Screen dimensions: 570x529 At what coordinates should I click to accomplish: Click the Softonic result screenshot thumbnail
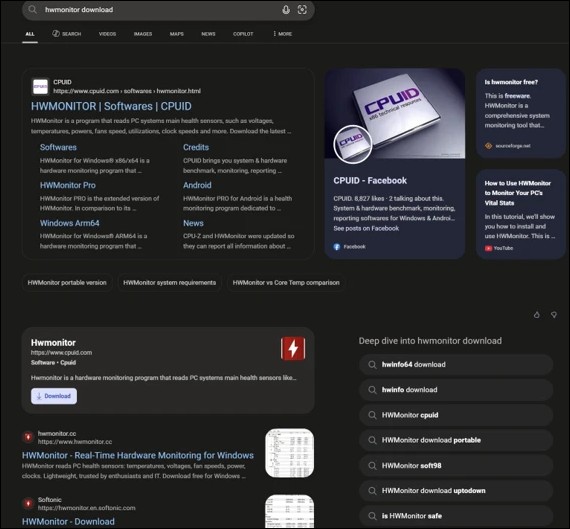pos(289,511)
